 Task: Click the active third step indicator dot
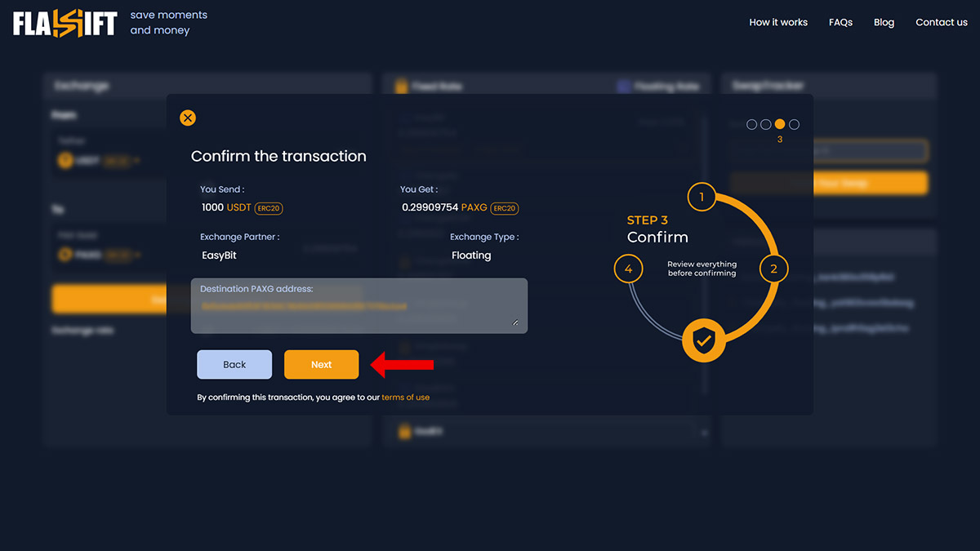pos(780,124)
